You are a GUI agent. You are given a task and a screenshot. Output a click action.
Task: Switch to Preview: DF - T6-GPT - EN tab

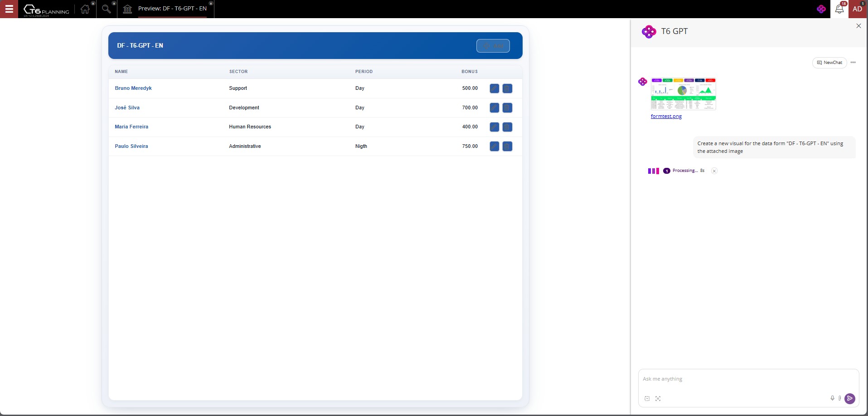[x=172, y=9]
